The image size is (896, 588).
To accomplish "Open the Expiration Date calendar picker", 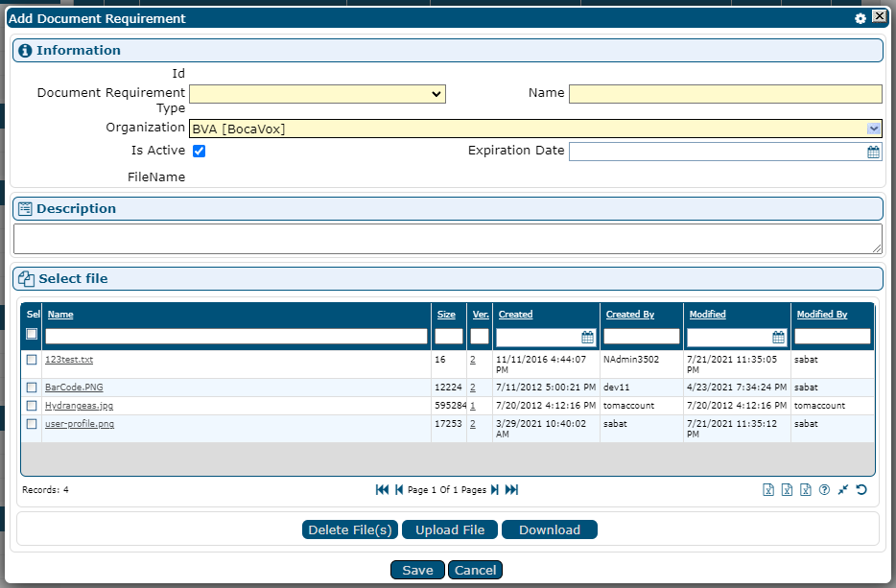I will [873, 152].
